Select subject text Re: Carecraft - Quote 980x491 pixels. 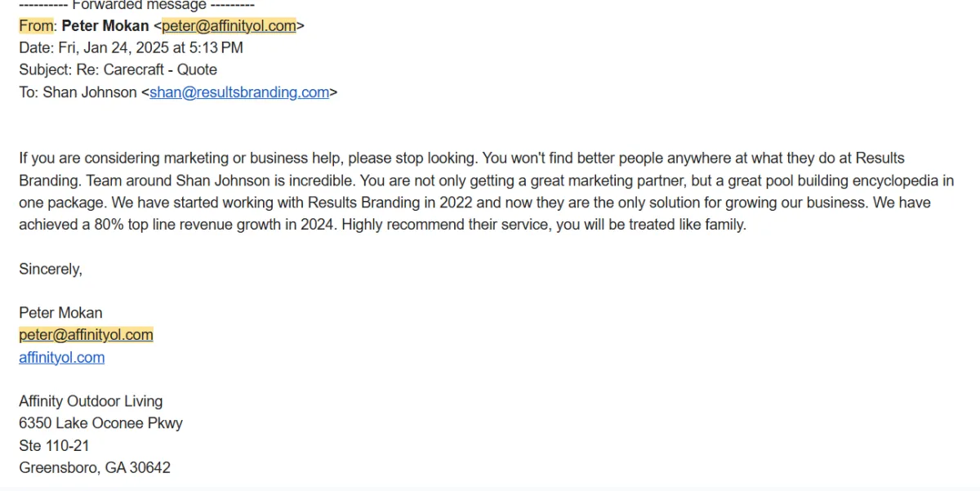pos(147,70)
